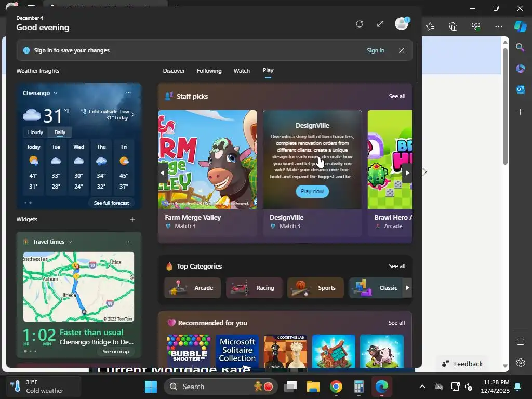The height and width of the screenshot is (399, 532).
Task: See all Recommended for you
Action: (396, 323)
